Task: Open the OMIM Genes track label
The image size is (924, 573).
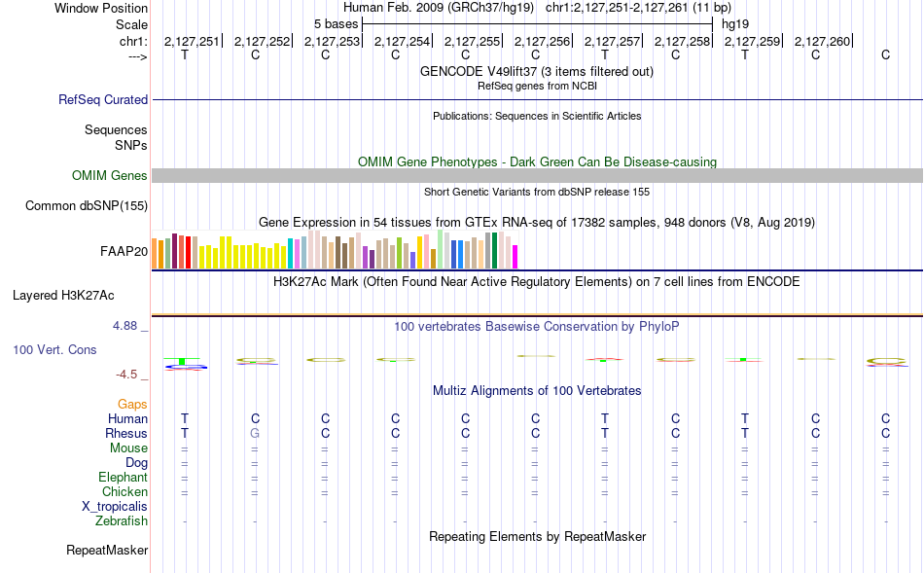Action: tap(109, 176)
